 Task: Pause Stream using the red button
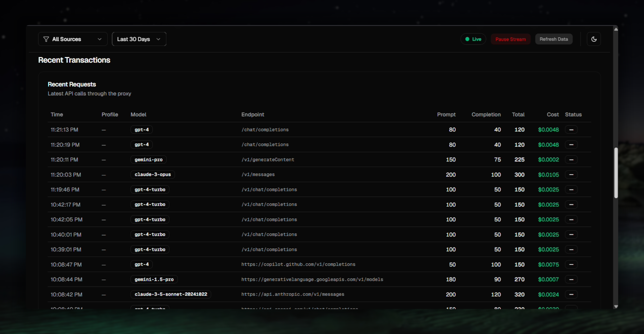pyautogui.click(x=510, y=39)
